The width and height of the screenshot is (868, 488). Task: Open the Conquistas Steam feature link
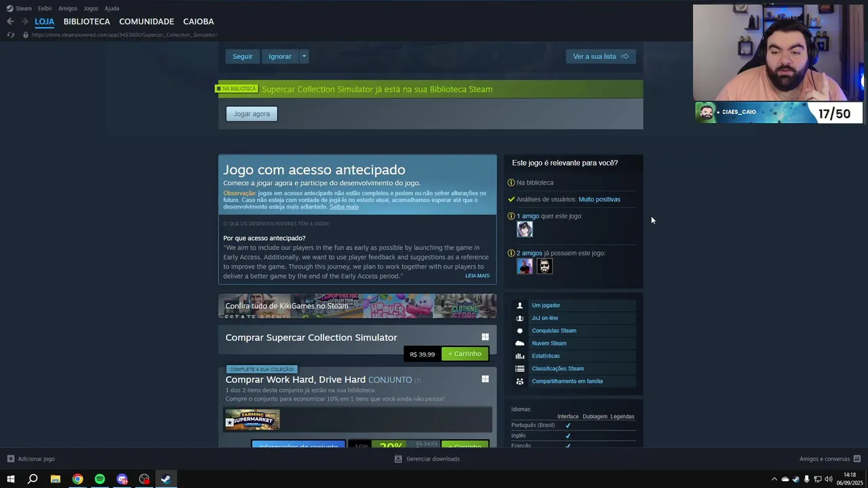(554, 331)
